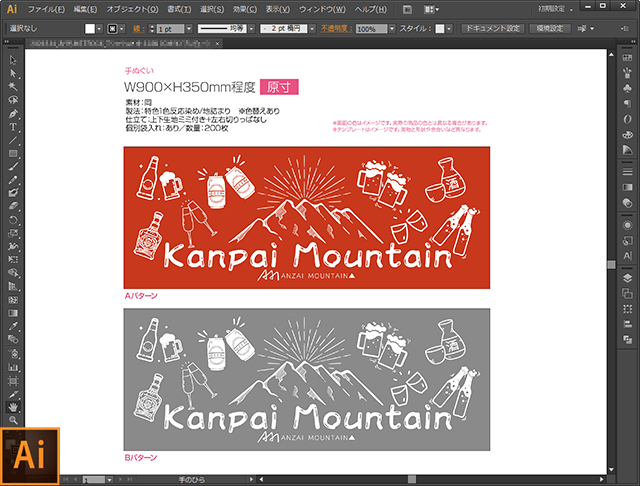The width and height of the screenshot is (640, 486).
Task: Open the 初期設定 workspace switcher
Action: [x=555, y=9]
